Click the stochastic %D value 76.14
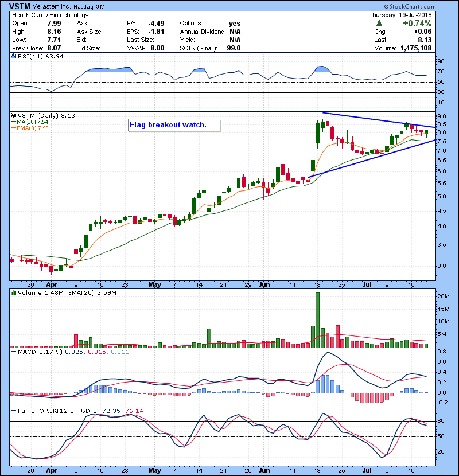 (x=134, y=411)
